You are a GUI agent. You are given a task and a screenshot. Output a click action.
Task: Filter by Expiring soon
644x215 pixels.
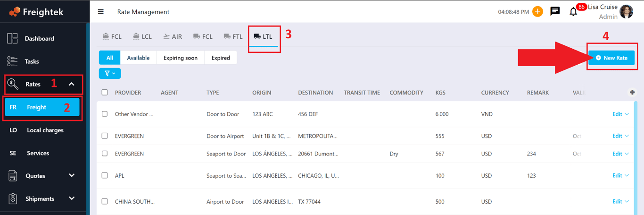tap(180, 58)
